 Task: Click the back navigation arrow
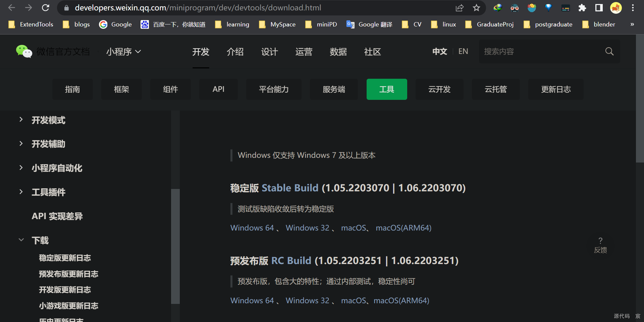pos(12,8)
